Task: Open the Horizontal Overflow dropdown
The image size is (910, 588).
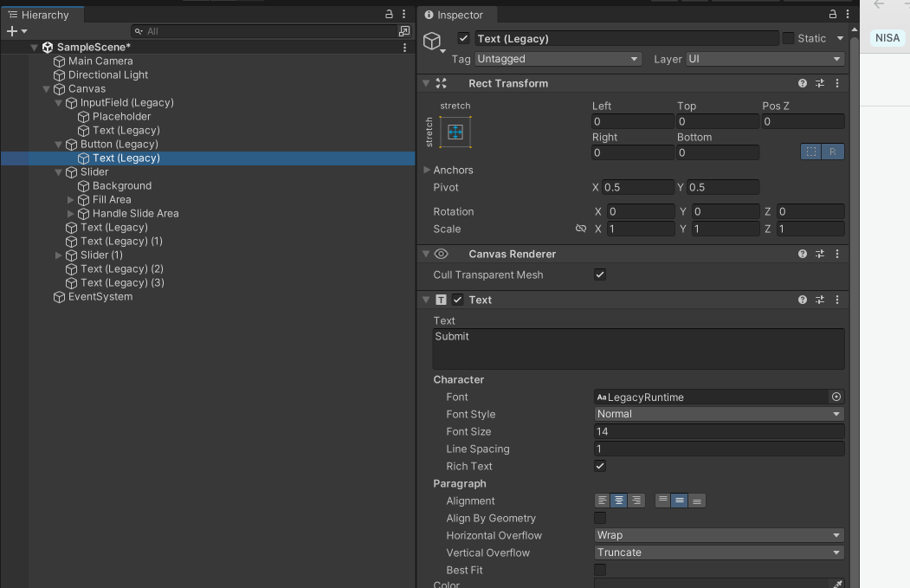Action: 718,535
